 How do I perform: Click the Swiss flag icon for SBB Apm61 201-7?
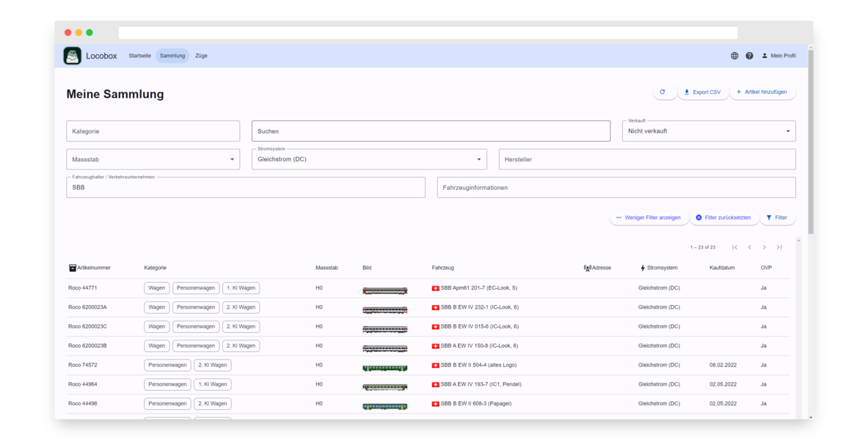click(436, 288)
